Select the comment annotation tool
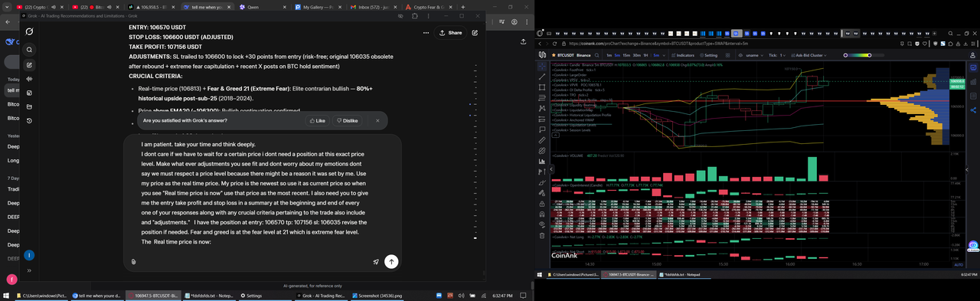980x301 pixels. coord(542,130)
